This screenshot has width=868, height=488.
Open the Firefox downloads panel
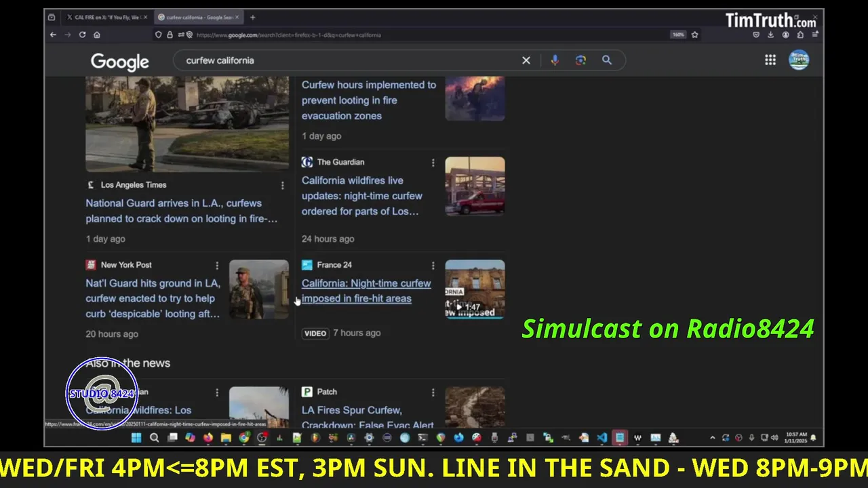coord(771,35)
